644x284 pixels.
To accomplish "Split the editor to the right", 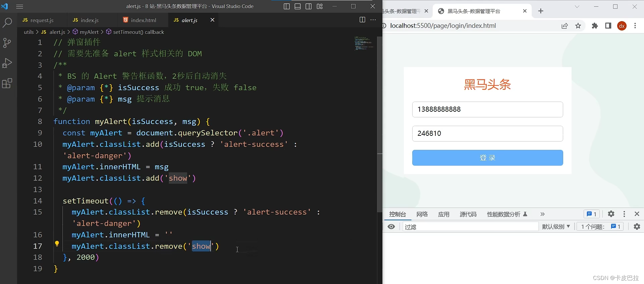I will point(362,20).
